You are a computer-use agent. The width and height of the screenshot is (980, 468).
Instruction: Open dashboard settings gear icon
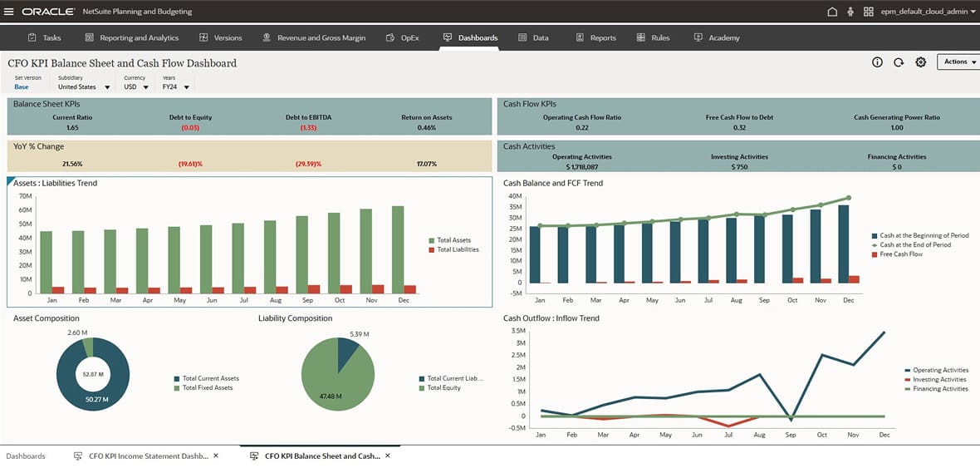(920, 62)
